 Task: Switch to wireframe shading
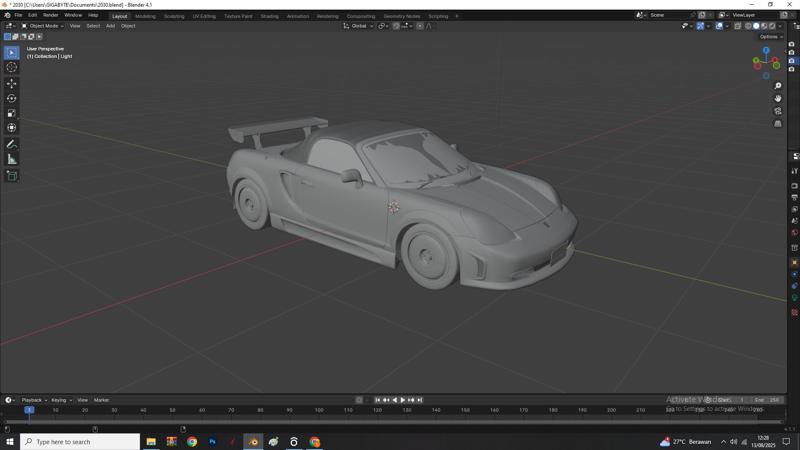(748, 26)
